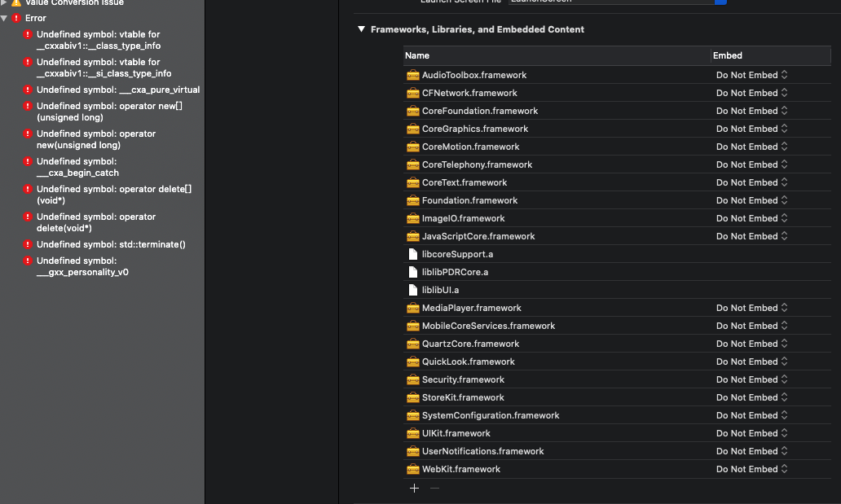
Task: Click the Foundation.framework toolbox icon
Action: tap(412, 200)
